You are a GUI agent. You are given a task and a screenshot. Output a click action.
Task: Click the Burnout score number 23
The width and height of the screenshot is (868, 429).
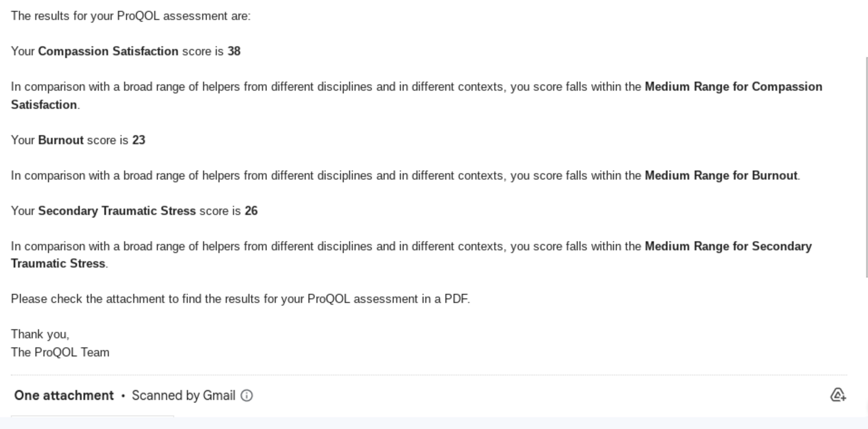coord(139,140)
